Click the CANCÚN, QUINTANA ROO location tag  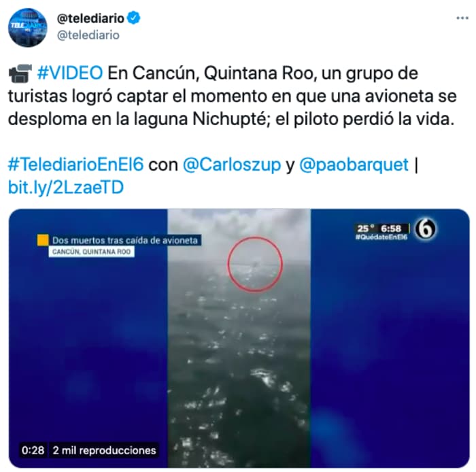coord(91,252)
